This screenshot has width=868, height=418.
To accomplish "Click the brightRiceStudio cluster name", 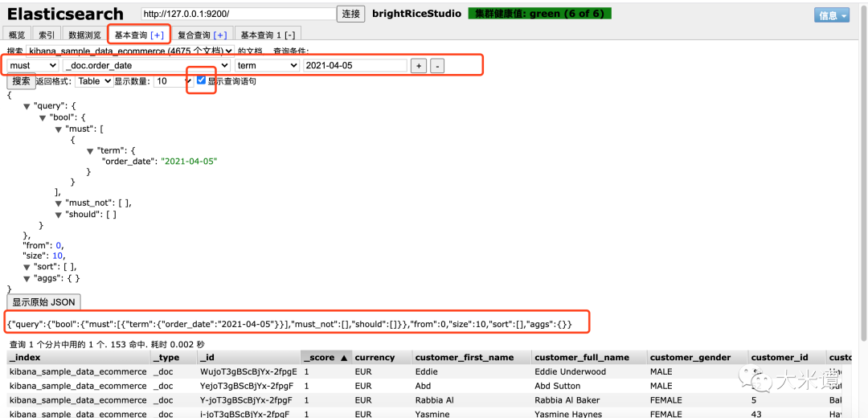I will [x=417, y=14].
